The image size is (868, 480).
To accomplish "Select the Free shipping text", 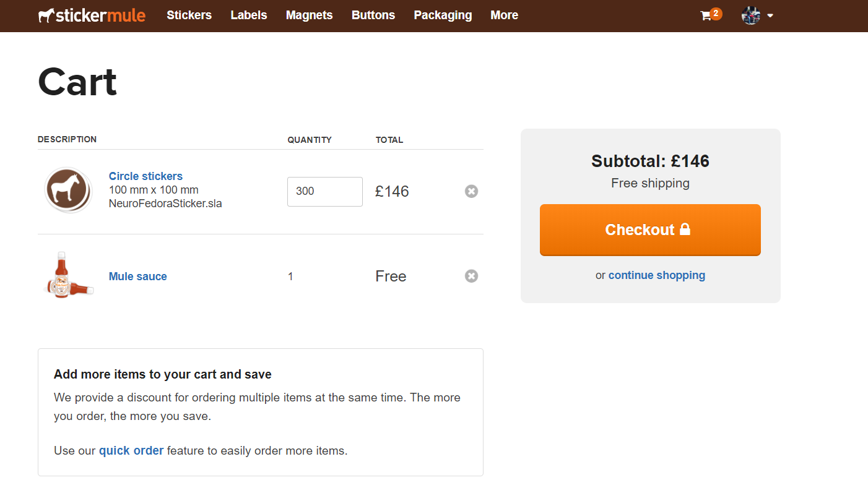I will (650, 183).
